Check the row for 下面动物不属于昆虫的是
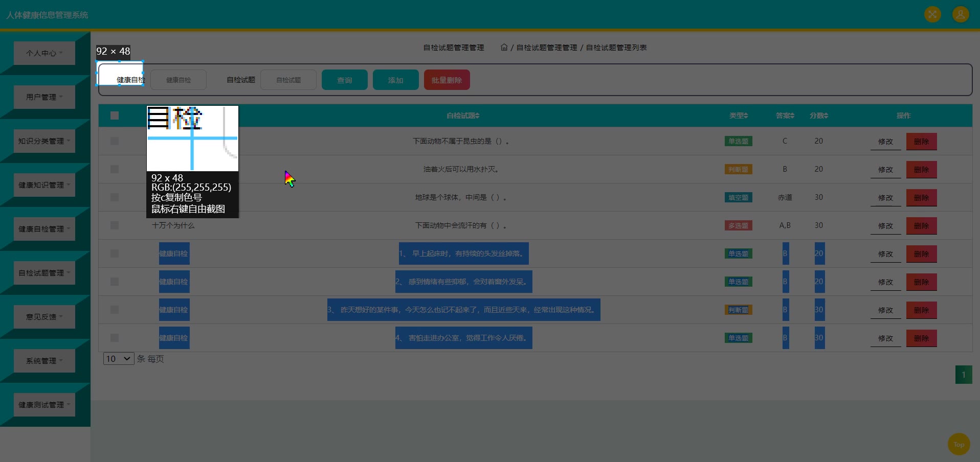Image resolution: width=980 pixels, height=462 pixels. coord(115,141)
